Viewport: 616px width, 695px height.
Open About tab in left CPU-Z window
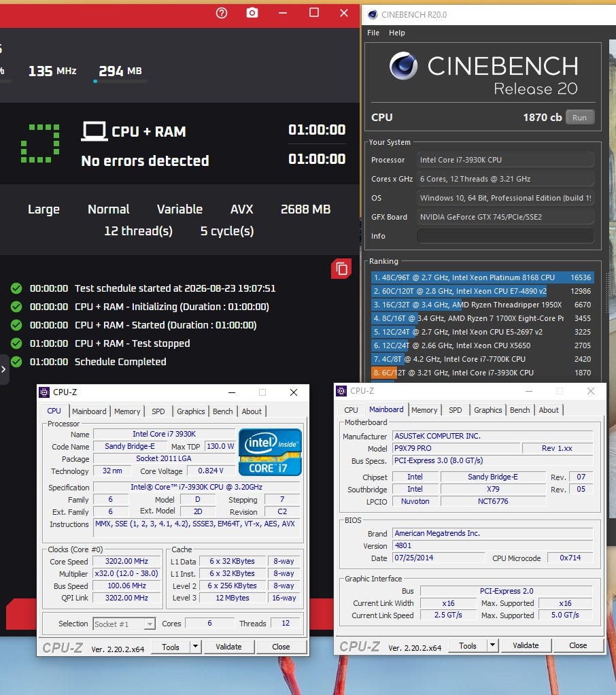click(252, 411)
